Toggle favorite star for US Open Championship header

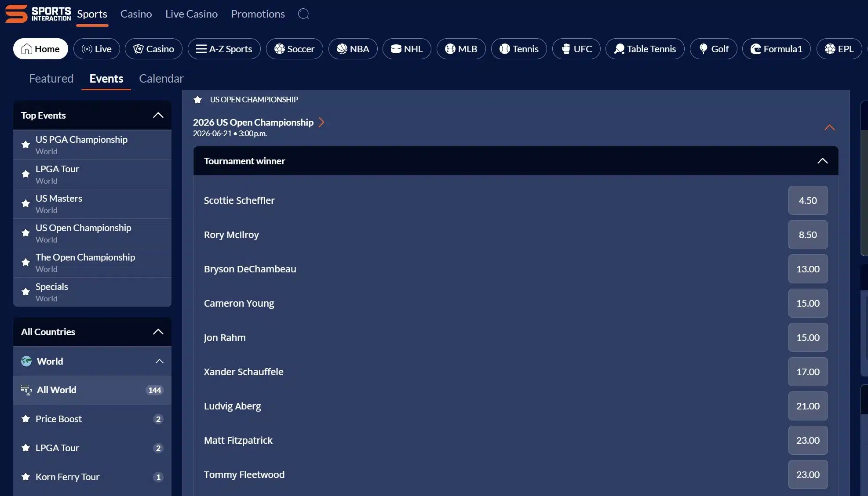[197, 100]
